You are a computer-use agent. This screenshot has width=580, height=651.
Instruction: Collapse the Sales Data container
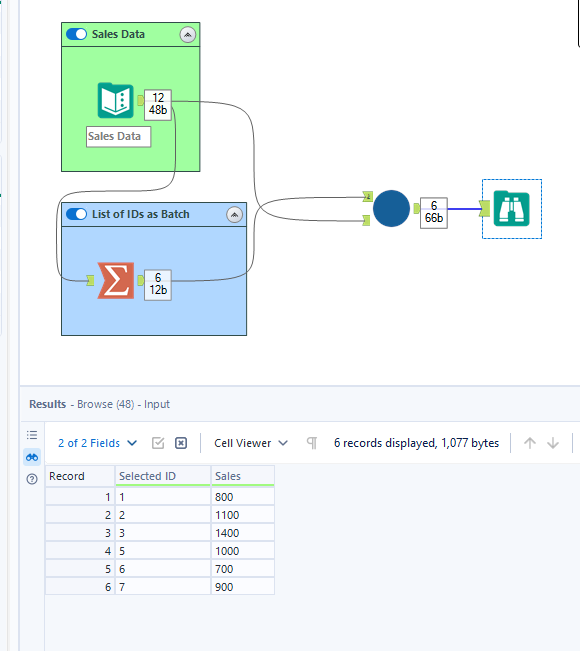pyautogui.click(x=188, y=34)
